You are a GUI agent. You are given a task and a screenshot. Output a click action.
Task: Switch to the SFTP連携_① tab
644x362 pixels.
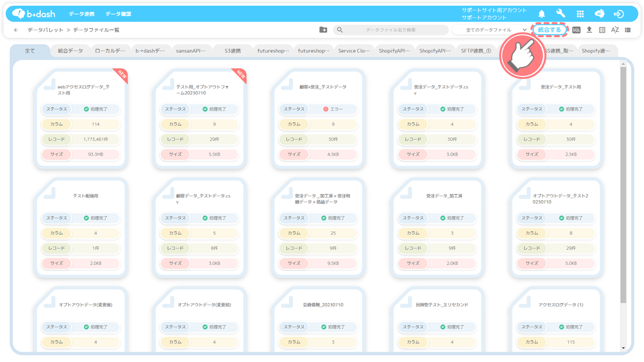pyautogui.click(x=476, y=51)
